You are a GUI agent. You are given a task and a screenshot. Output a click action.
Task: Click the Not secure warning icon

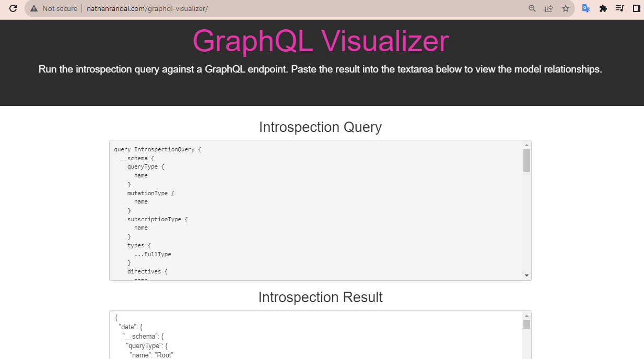pyautogui.click(x=34, y=8)
